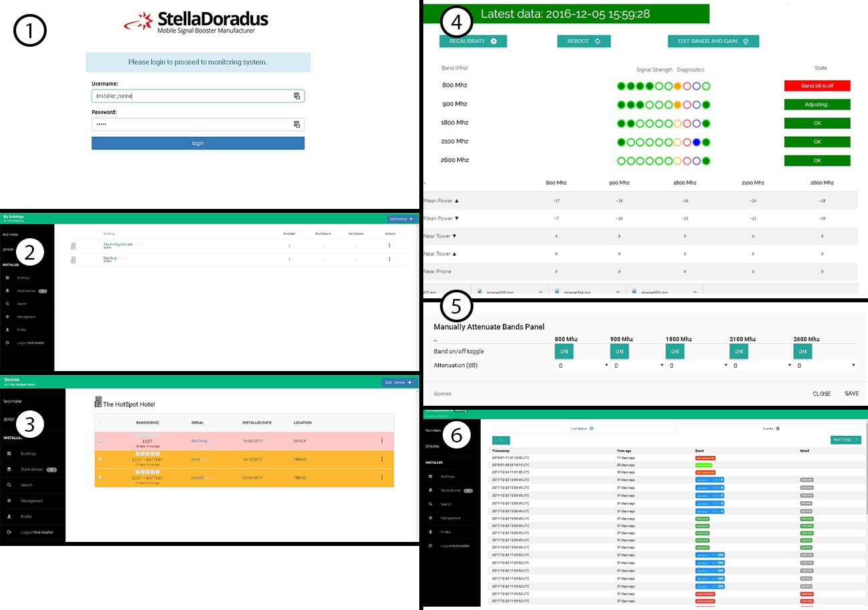Click credential manager icon in Password field
This screenshot has height=610, width=868.
coord(296,124)
